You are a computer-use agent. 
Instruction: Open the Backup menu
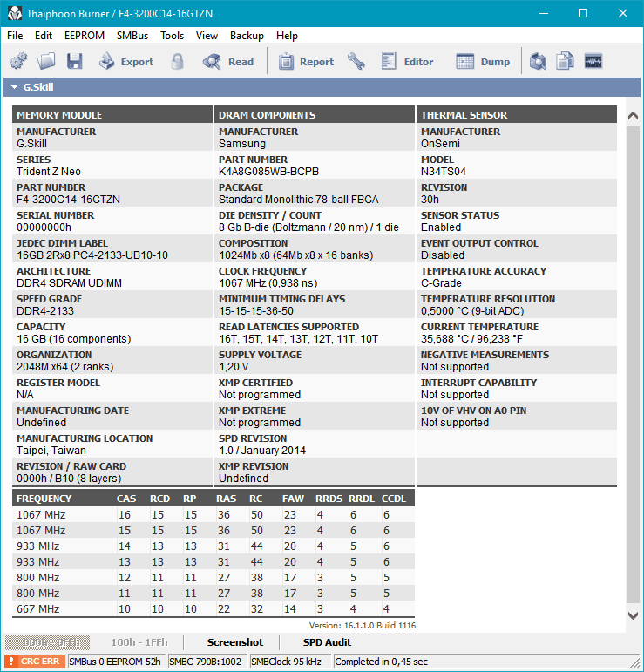tap(247, 36)
